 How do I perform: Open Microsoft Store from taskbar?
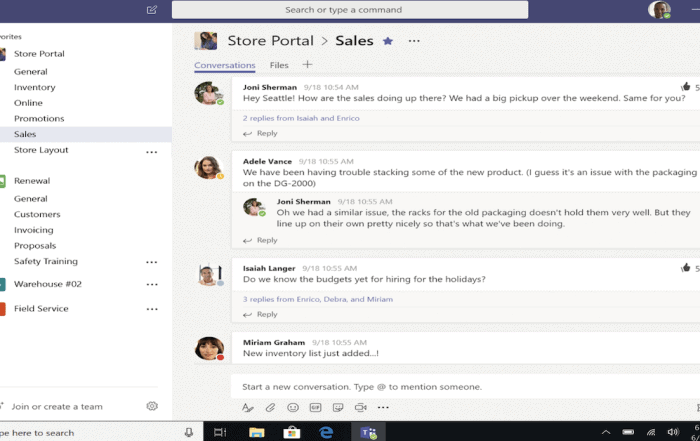292,432
